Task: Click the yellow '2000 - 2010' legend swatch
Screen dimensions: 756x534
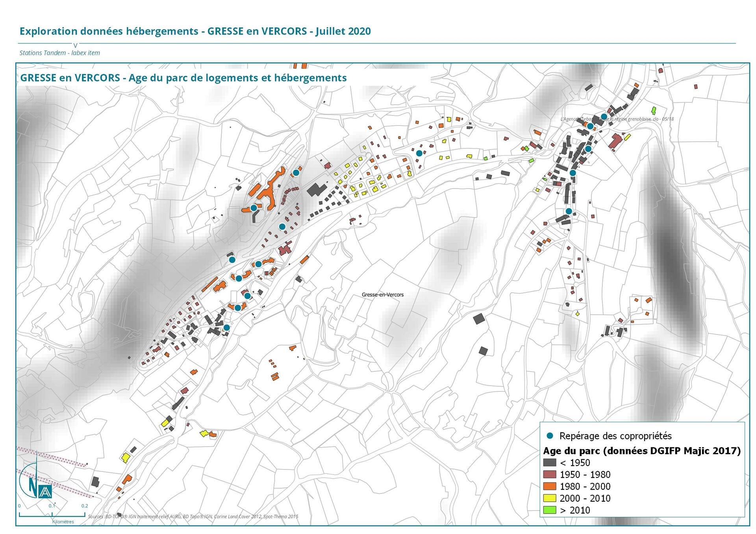Action: (x=550, y=498)
